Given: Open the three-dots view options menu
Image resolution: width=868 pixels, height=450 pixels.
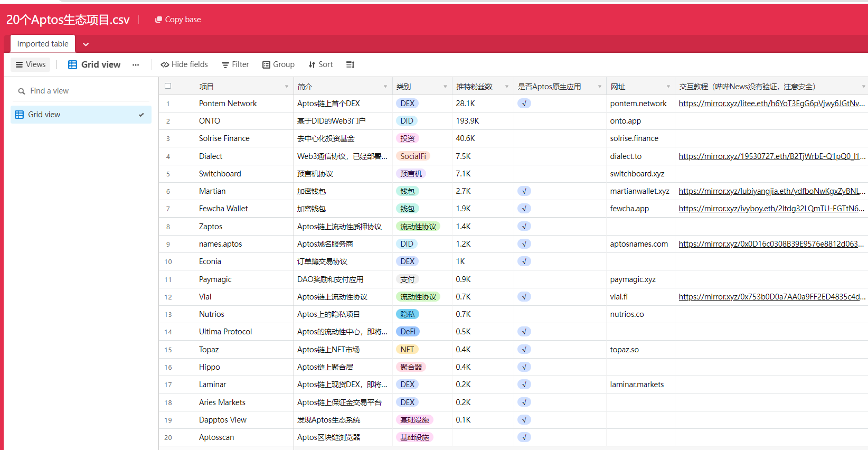Looking at the screenshot, I should [136, 65].
